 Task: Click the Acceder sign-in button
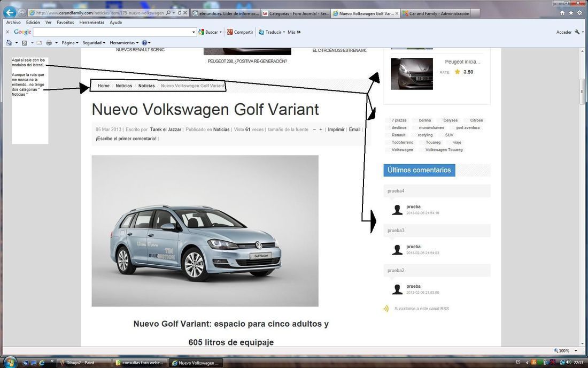[563, 32]
